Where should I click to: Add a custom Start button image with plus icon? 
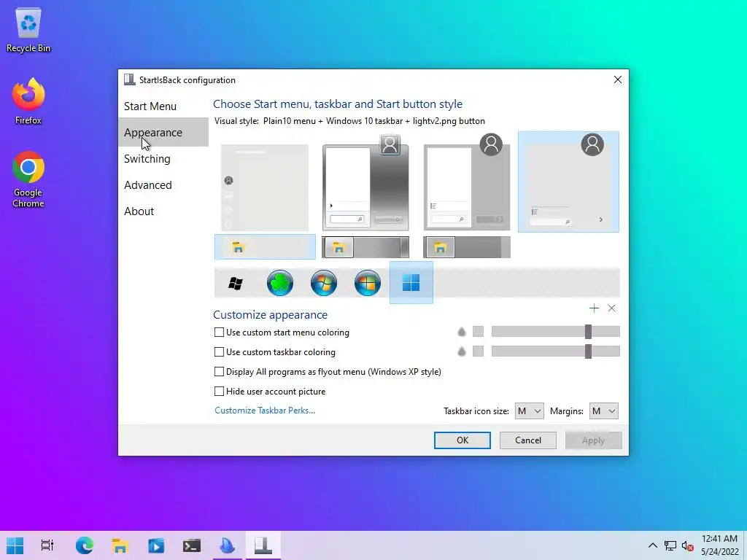click(x=594, y=308)
